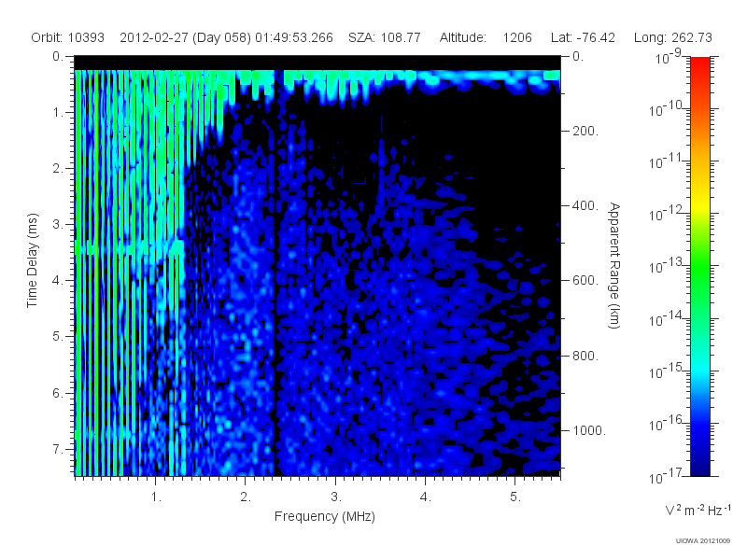This screenshot has width=747, height=560.
Task: Click the '1.' frequency axis tick label
Action: point(156,497)
